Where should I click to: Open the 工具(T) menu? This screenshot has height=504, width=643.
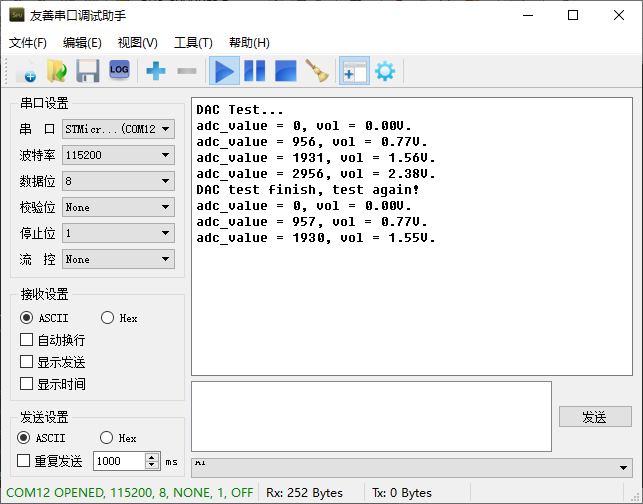coord(193,43)
